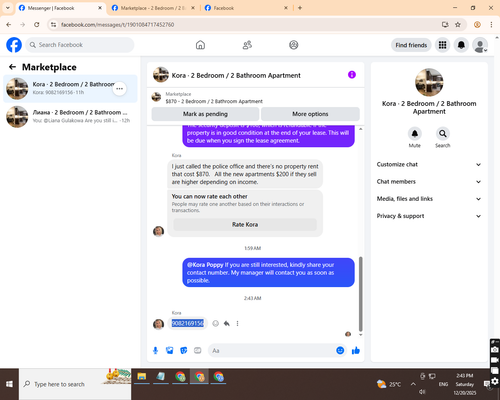The width and height of the screenshot is (500, 400).
Task: Click the Kora Poppy mention in blue message
Action: pyautogui.click(x=205, y=265)
